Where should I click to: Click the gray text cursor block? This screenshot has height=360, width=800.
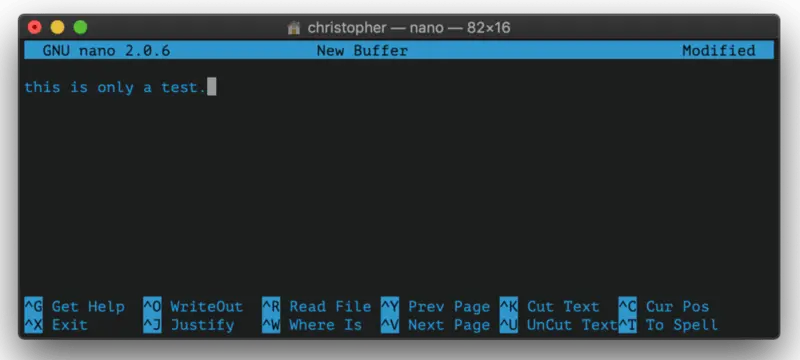click(212, 87)
